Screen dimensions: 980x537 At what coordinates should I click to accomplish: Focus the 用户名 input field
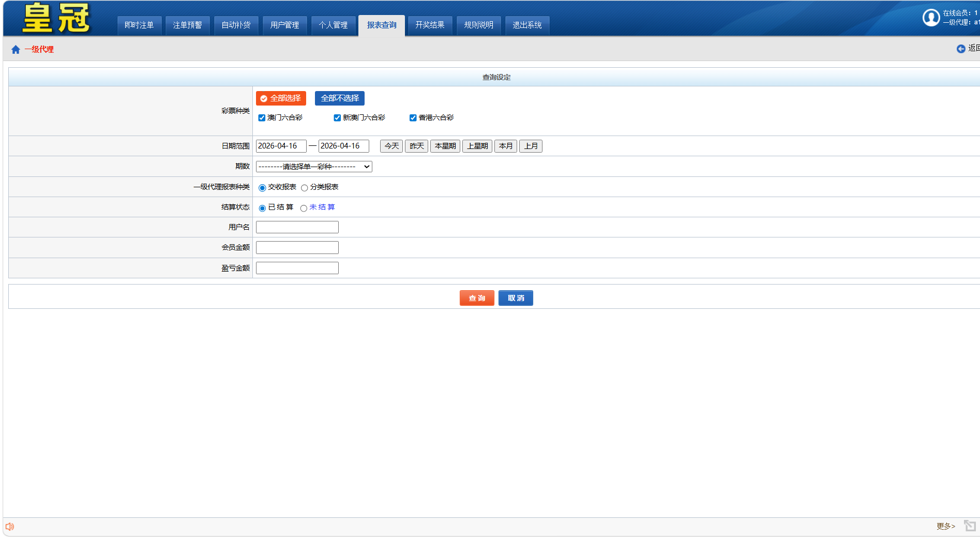pyautogui.click(x=297, y=227)
